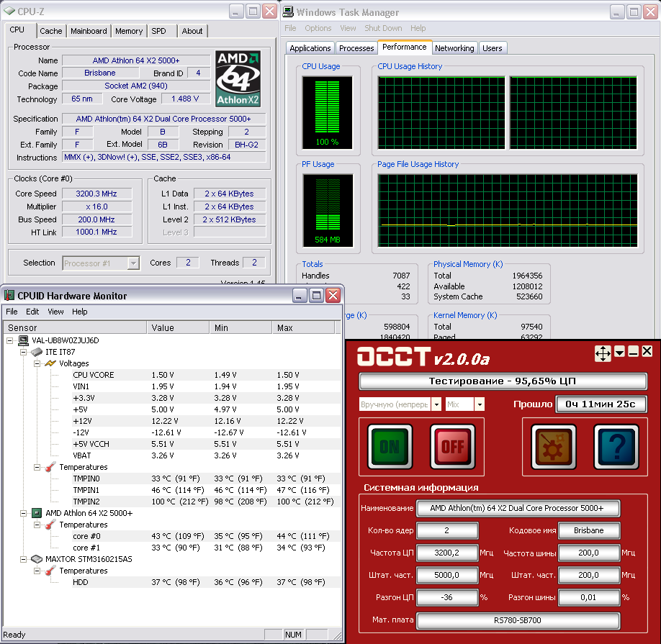The image size is (661, 644).
Task: Click the ITE IT87 chip icon
Action: pos(37,352)
